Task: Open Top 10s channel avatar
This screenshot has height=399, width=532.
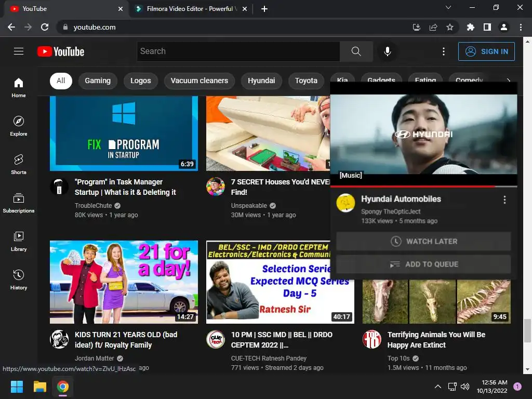Action: pyautogui.click(x=372, y=339)
